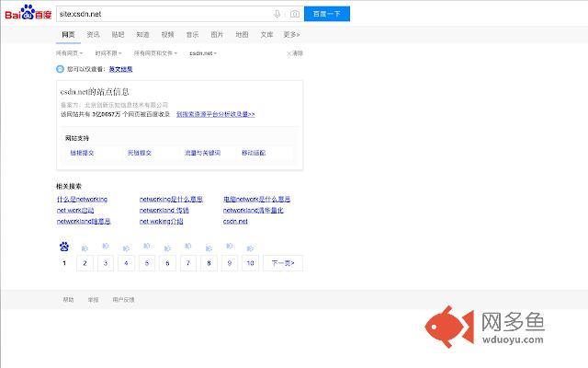
Task: Go to results page 2
Action: [85, 263]
